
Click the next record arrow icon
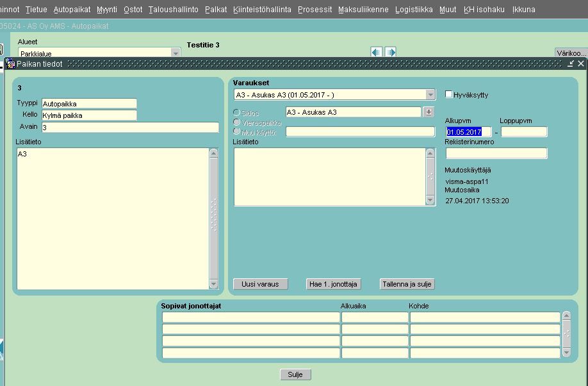(390, 52)
